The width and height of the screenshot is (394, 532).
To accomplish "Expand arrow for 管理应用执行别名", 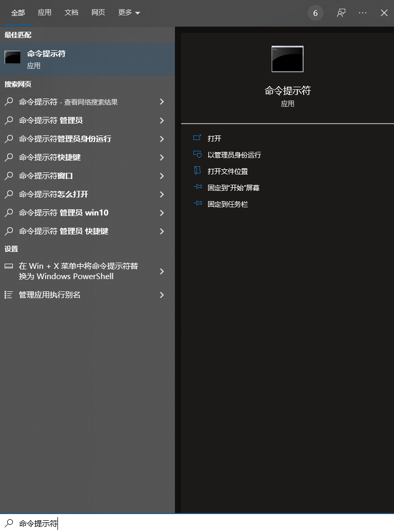I will click(x=162, y=295).
